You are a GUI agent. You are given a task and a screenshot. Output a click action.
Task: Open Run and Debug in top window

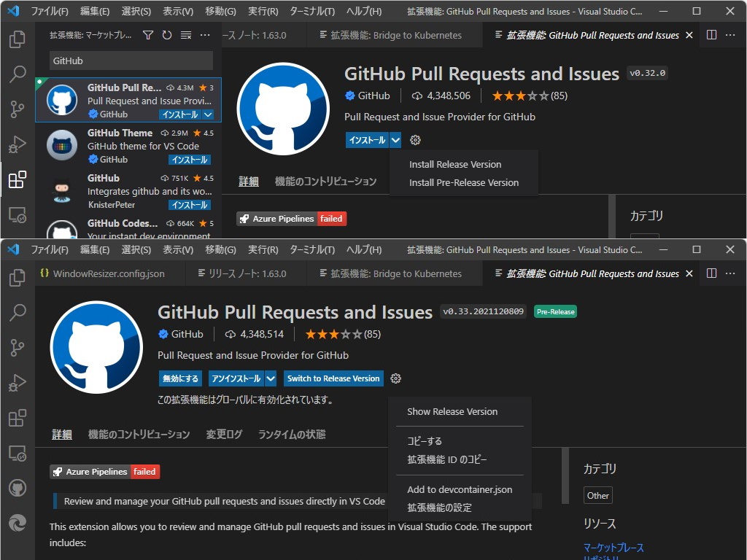tap(18, 144)
